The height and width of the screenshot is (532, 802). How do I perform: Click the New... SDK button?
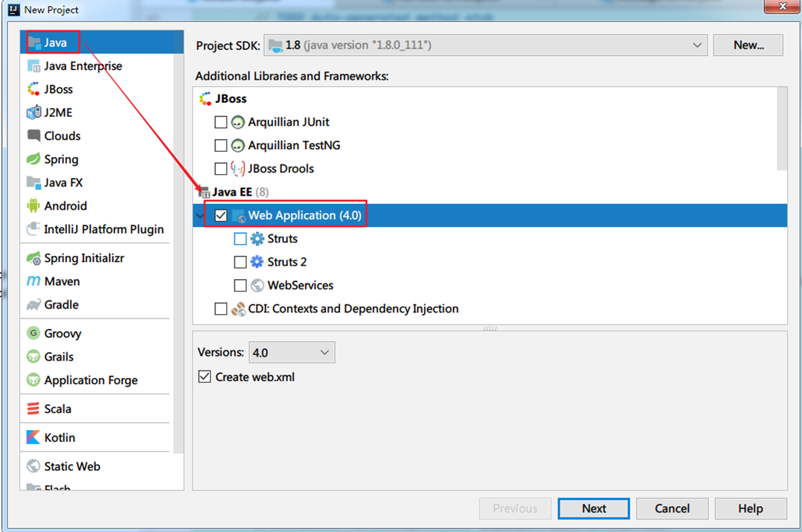748,45
